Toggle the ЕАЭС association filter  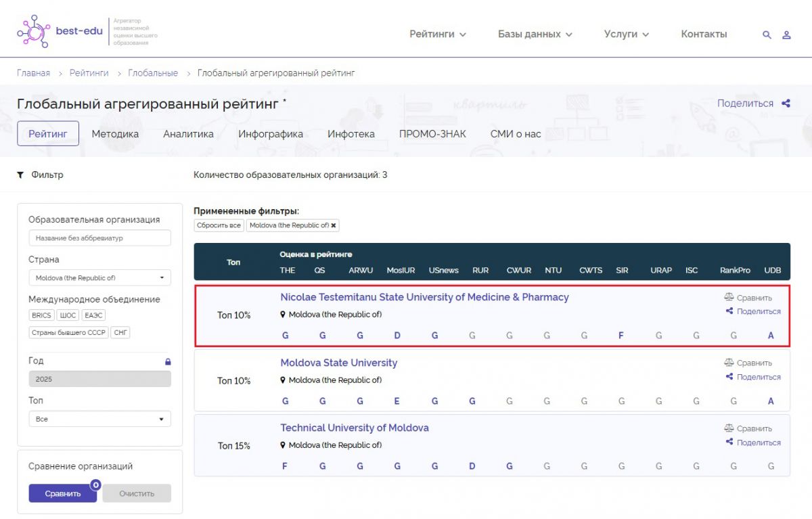93,315
